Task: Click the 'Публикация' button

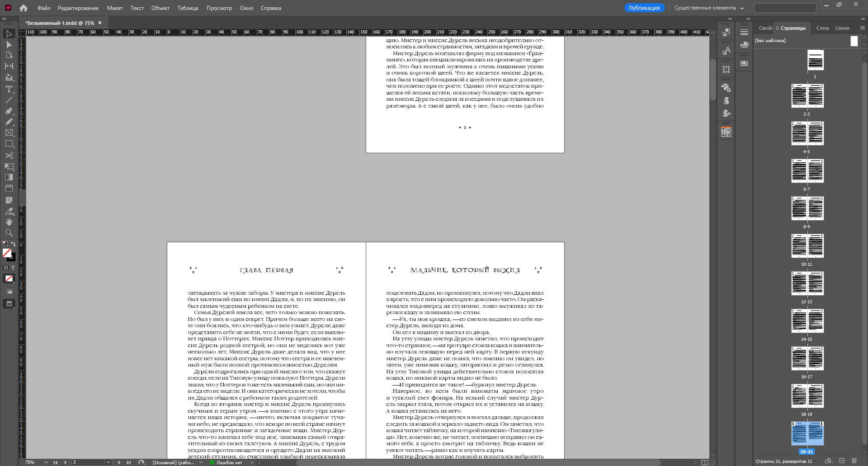Action: pyautogui.click(x=644, y=8)
